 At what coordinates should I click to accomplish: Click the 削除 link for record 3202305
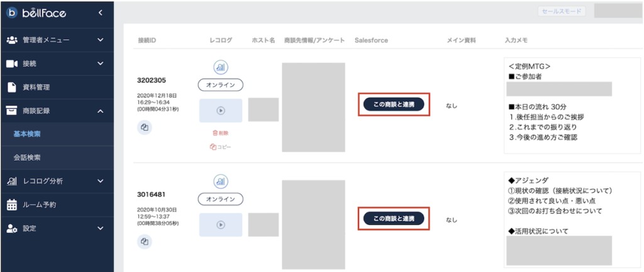[220, 133]
